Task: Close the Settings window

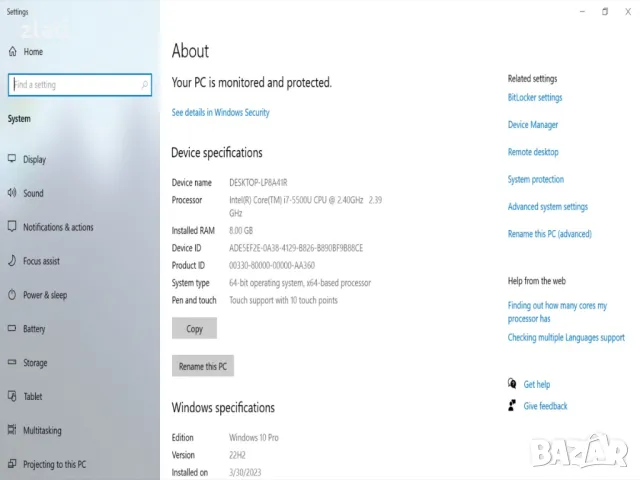Action: (x=628, y=12)
